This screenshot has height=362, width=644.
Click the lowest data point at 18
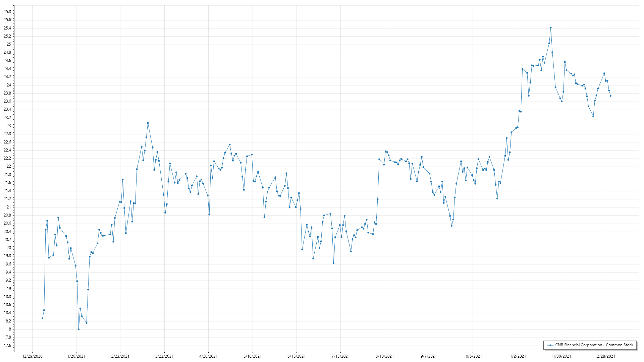tap(78, 329)
